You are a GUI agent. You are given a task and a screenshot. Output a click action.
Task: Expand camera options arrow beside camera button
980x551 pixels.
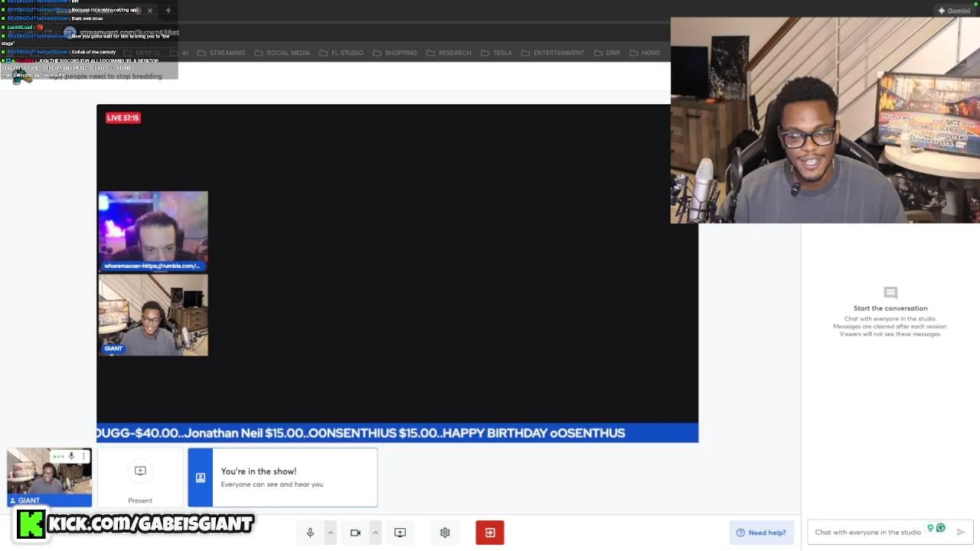tap(375, 533)
